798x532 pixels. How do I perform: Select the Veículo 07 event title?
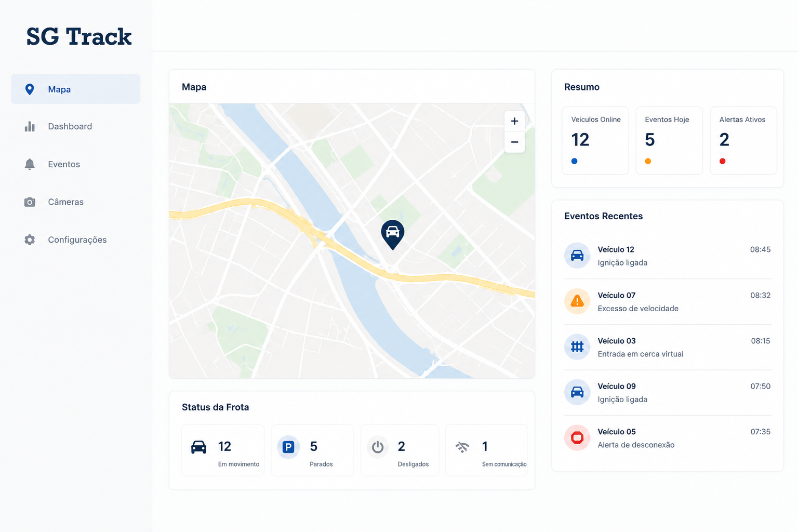point(617,295)
